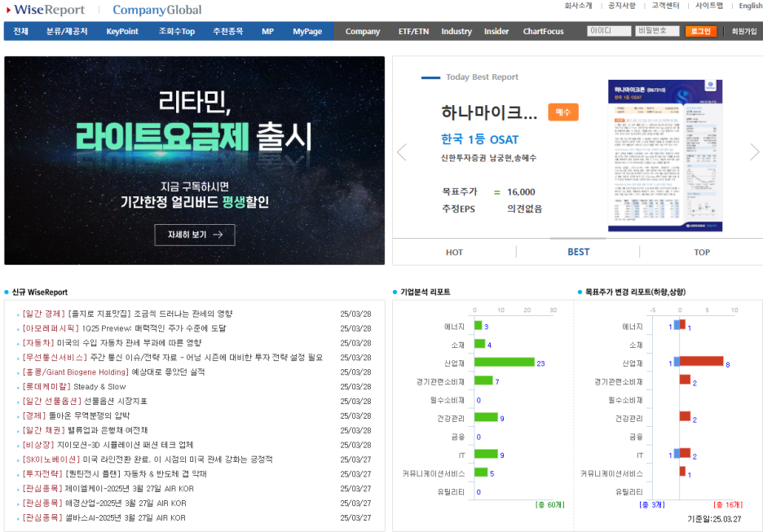Open KeyPoint menu

(122, 31)
